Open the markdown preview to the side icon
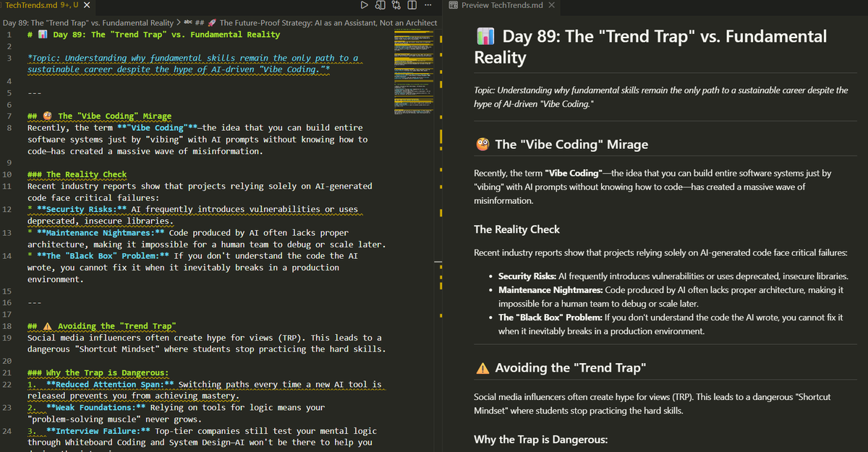 (380, 5)
